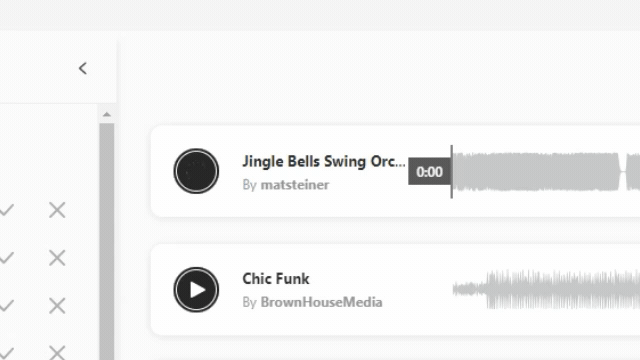Screen dimensions: 640x360
Task: Select the checkmark in the third filter row
Action: tap(7, 306)
